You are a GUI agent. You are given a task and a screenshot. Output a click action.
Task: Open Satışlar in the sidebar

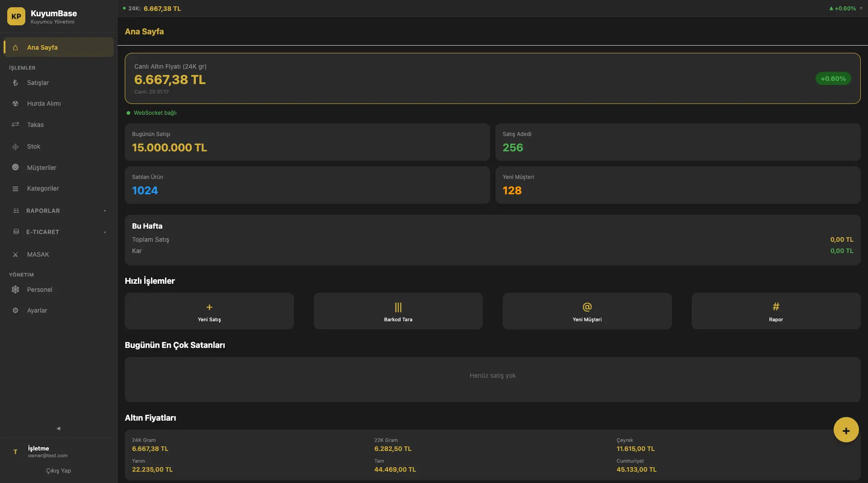59,83
